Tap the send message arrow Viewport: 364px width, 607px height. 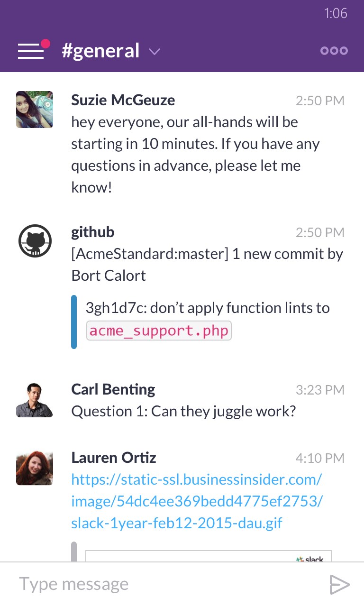click(x=339, y=584)
